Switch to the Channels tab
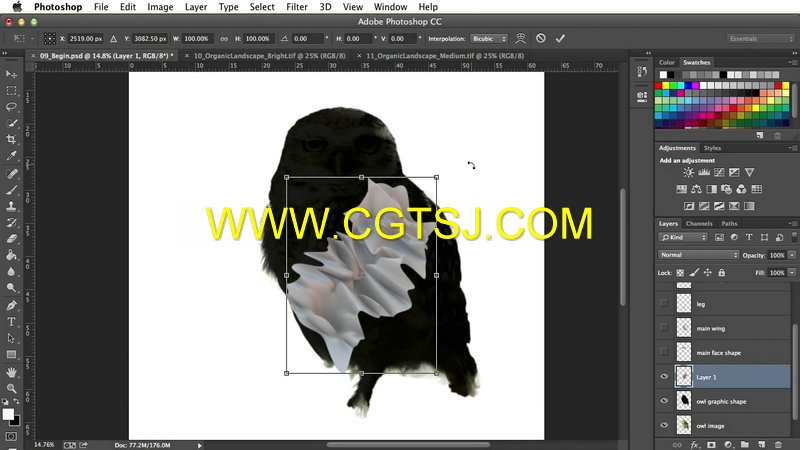The image size is (800, 450). [699, 223]
